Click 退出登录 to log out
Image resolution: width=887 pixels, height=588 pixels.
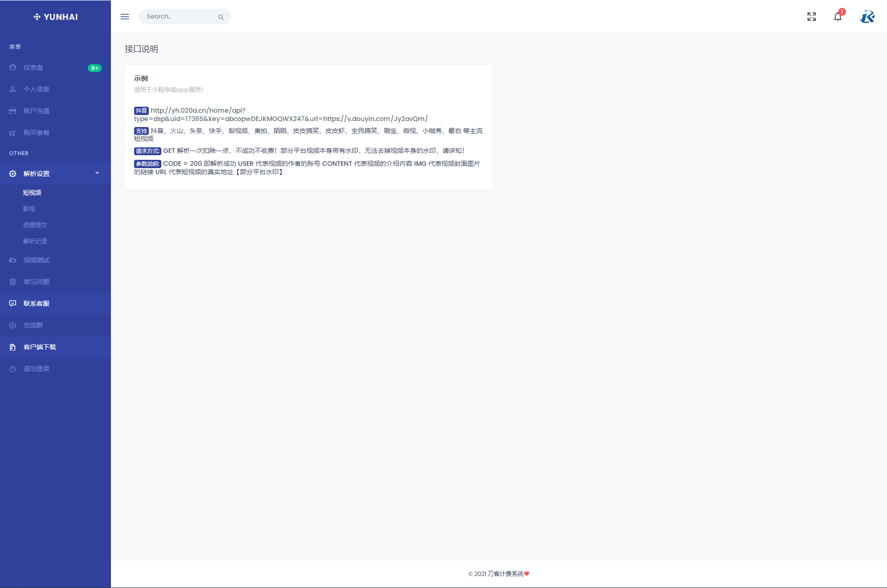click(x=37, y=369)
